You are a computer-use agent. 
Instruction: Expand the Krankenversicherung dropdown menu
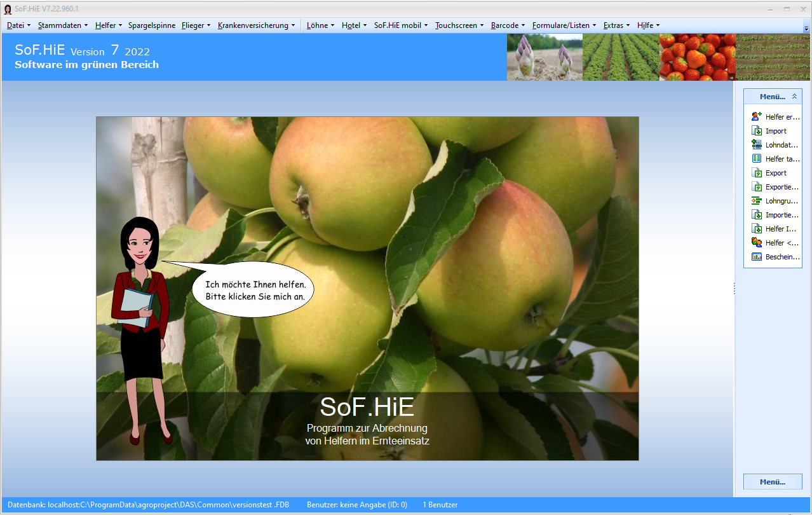pos(256,25)
